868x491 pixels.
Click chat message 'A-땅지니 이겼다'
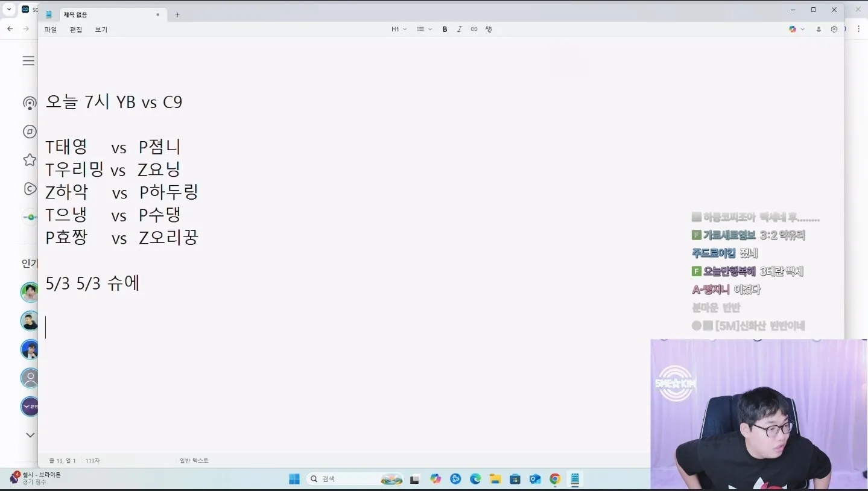click(x=726, y=290)
